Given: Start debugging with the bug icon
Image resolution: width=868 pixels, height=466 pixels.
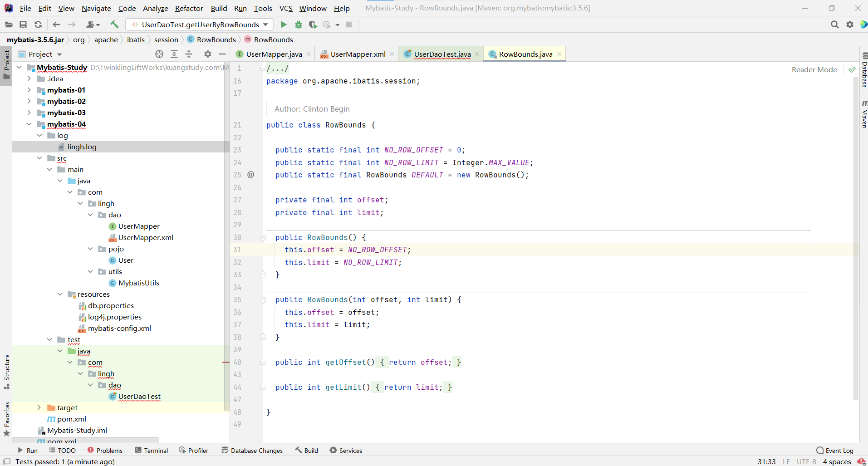Looking at the screenshot, I should [x=298, y=25].
